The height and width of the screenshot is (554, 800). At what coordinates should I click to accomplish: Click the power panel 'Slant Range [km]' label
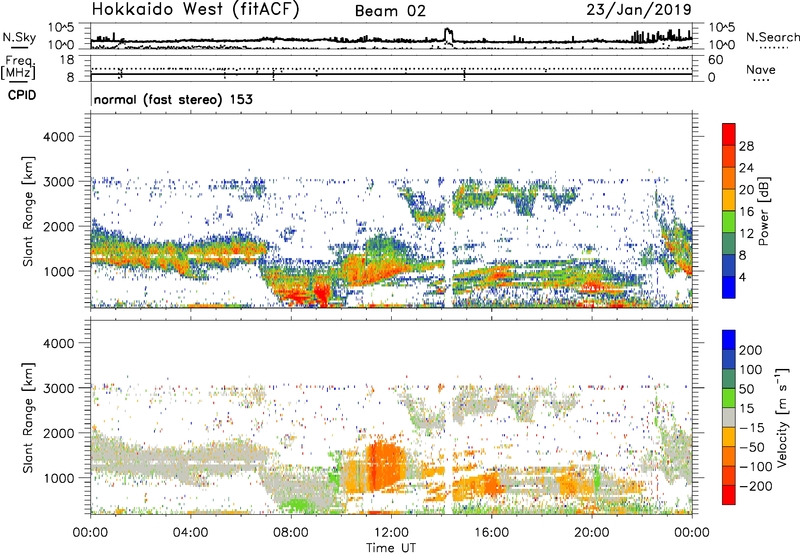coord(28,211)
